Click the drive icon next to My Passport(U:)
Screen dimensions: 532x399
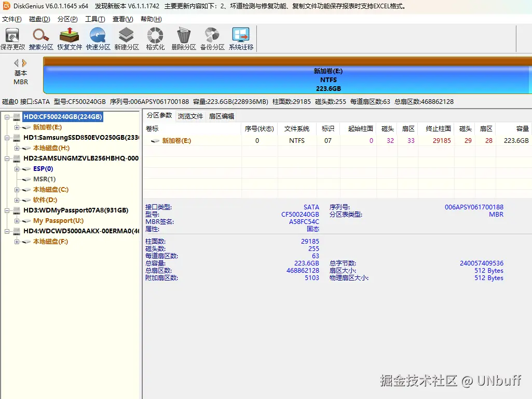tap(26, 221)
